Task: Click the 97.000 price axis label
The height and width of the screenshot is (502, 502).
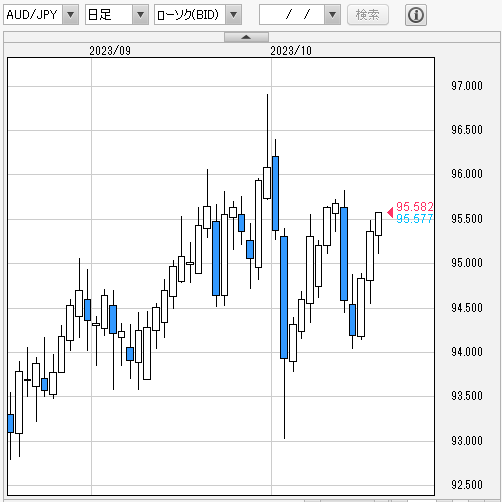Action: [467, 86]
